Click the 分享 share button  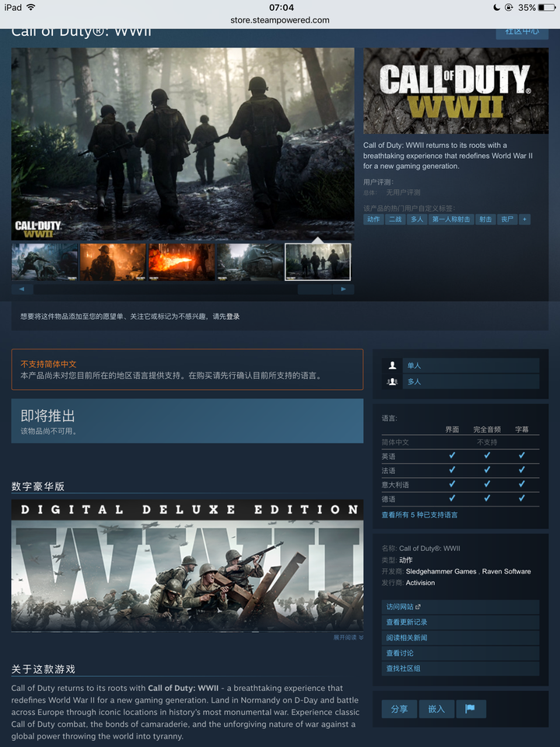[399, 708]
